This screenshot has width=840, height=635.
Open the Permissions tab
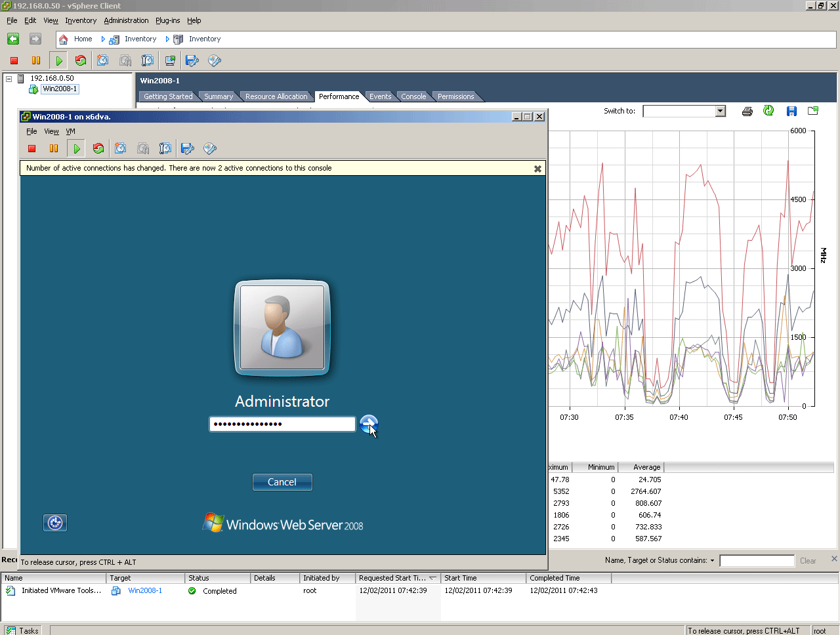click(x=455, y=97)
